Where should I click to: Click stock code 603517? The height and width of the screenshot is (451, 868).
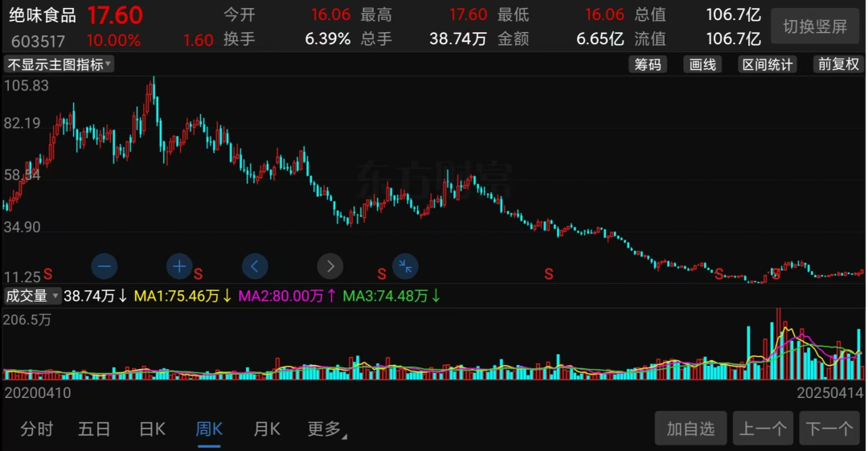[38, 41]
